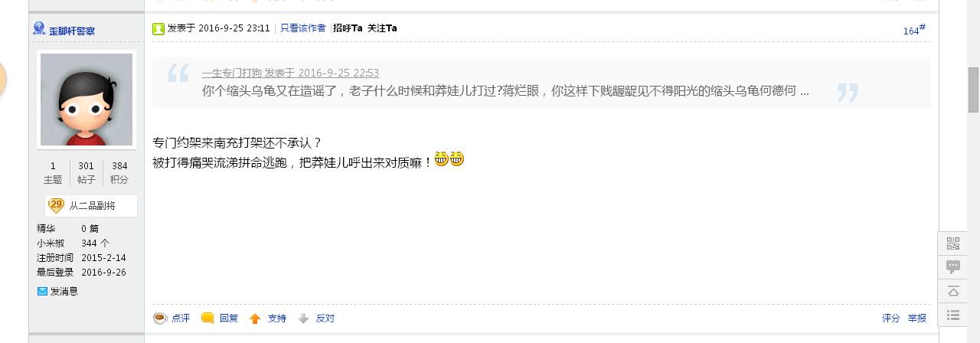
Task: Click 关注Ta follow link
Action: (382, 28)
